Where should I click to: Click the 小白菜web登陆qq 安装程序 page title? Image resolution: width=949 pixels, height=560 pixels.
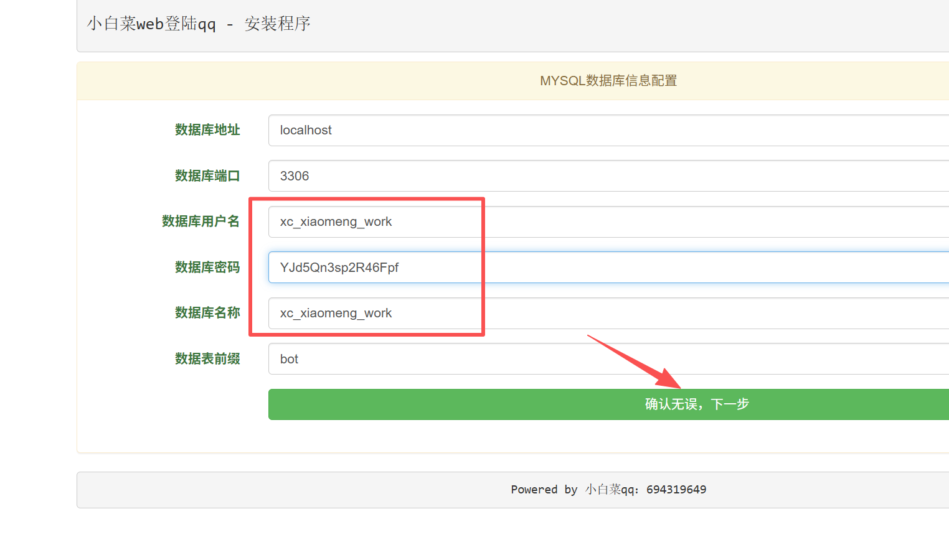(x=199, y=24)
